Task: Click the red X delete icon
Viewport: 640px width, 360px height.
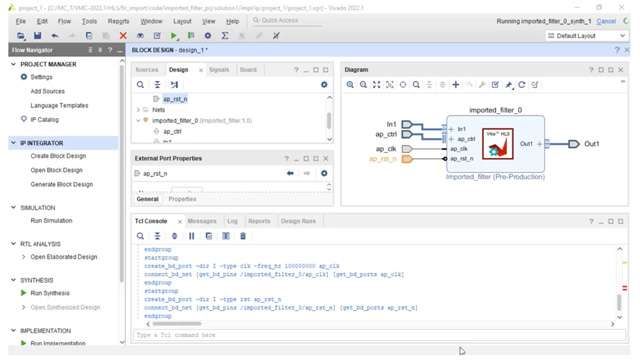Action: (123, 36)
